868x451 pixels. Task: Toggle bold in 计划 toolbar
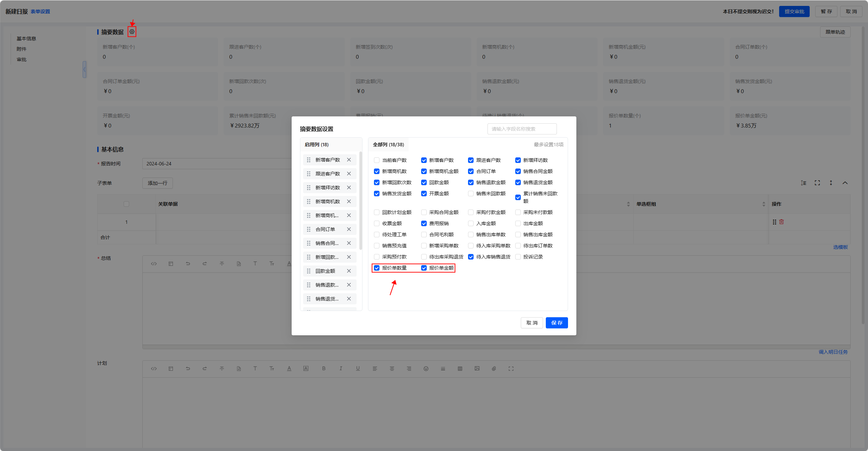[324, 369]
